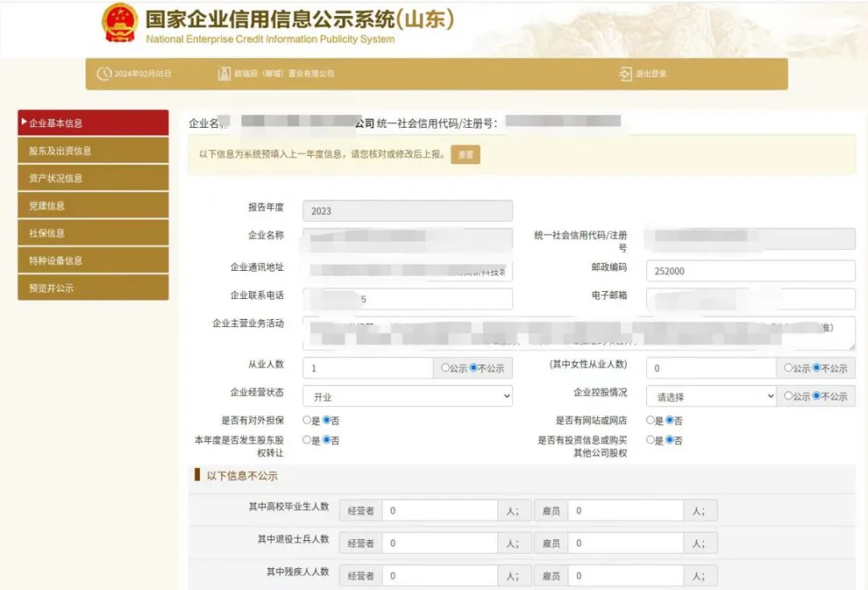Viewport: 868px width, 590px height.
Task: Open 资产状况信息 sidebar section
Action: [x=93, y=178]
